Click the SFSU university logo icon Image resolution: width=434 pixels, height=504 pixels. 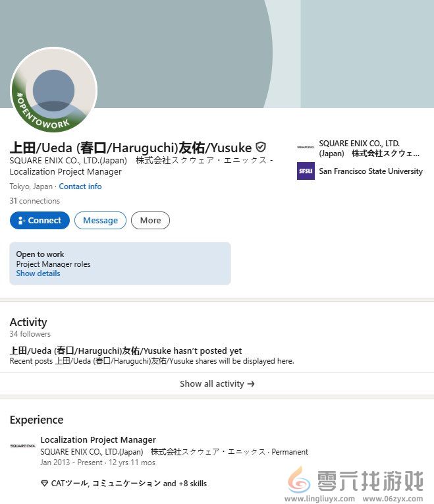pyautogui.click(x=306, y=171)
